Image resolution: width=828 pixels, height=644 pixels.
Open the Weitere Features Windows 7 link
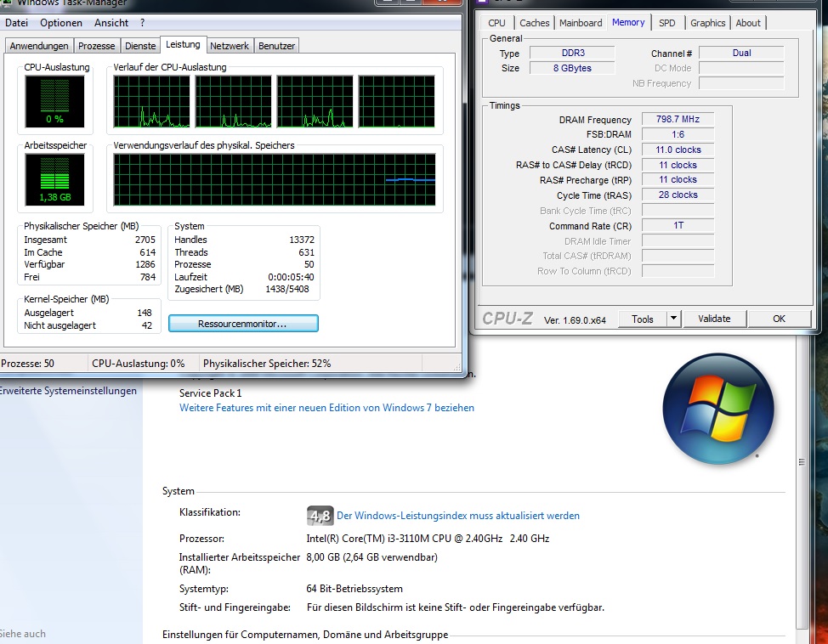[327, 408]
